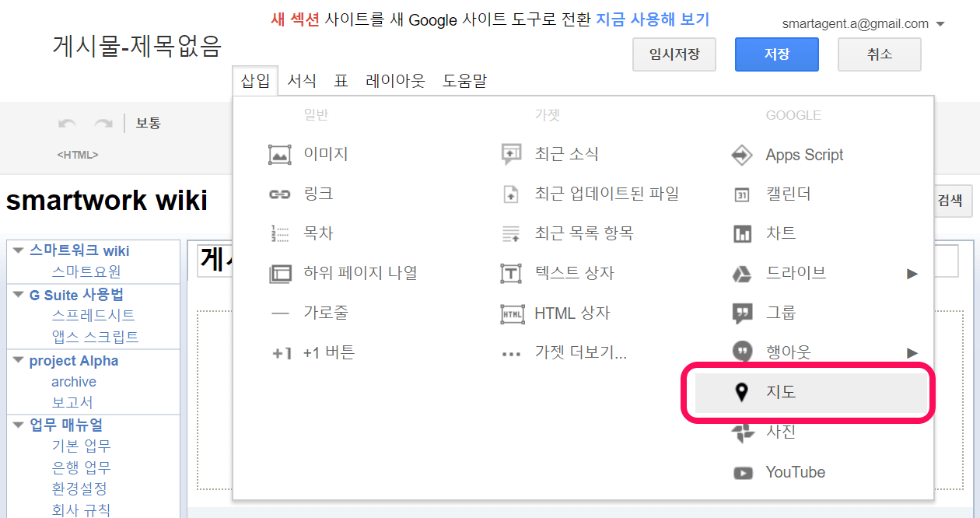The width and height of the screenshot is (980, 518).
Task: Click the Apps Script icon
Action: point(742,155)
